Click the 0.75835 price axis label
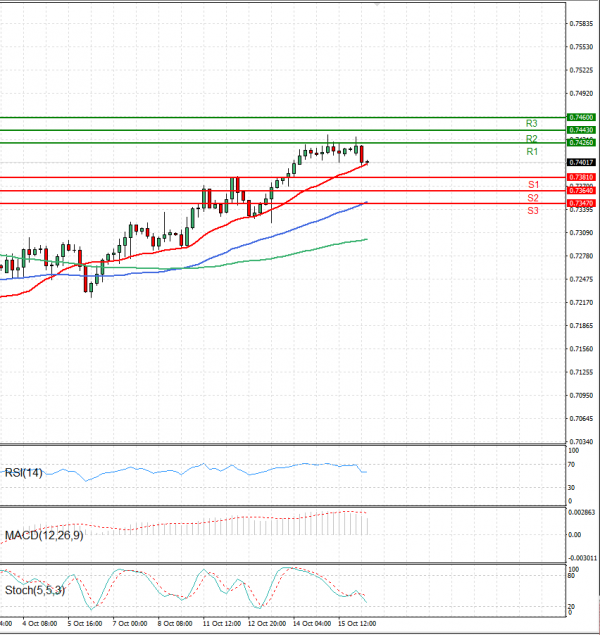 coord(581,24)
